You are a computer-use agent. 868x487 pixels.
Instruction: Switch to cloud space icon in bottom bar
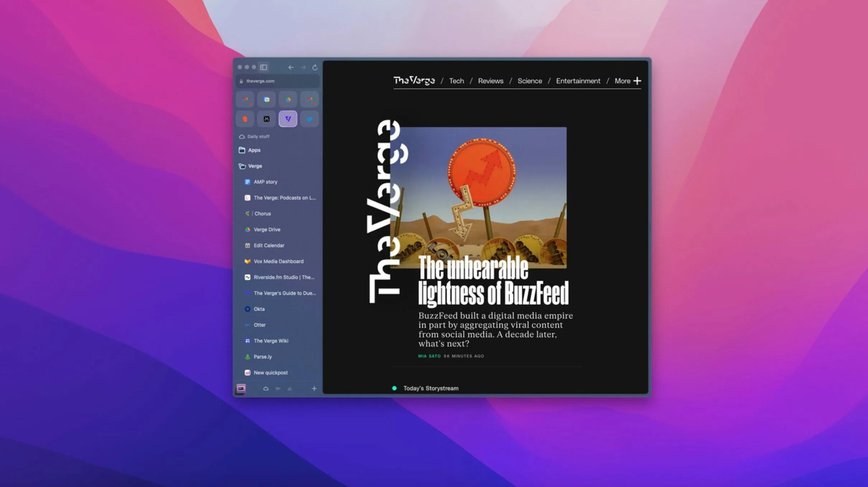tap(266, 389)
